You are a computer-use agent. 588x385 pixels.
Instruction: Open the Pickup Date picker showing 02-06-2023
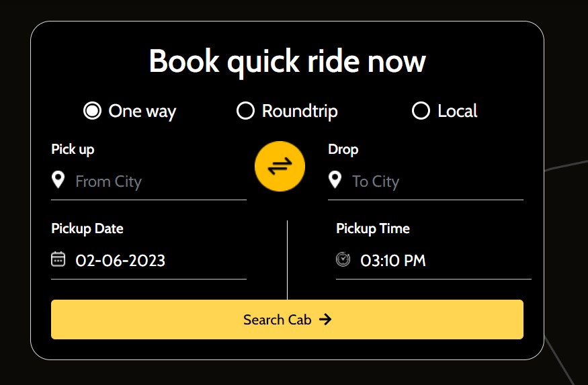click(149, 261)
